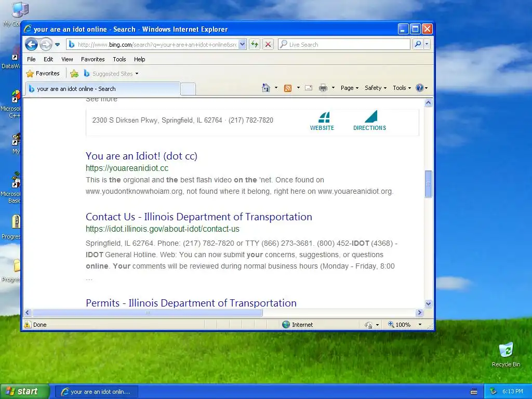This screenshot has width=532, height=399.
Task: Click the Protected Mode shield icon in status bar
Action: click(368, 325)
